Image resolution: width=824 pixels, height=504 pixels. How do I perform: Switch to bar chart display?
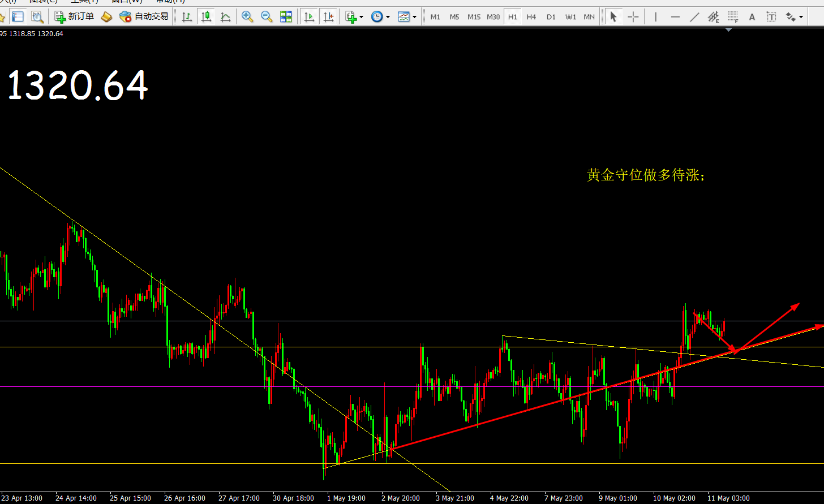[187, 16]
